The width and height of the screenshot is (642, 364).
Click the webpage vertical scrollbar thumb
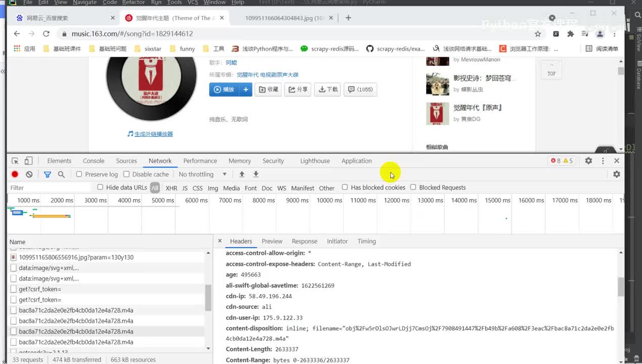pyautogui.click(x=621, y=71)
